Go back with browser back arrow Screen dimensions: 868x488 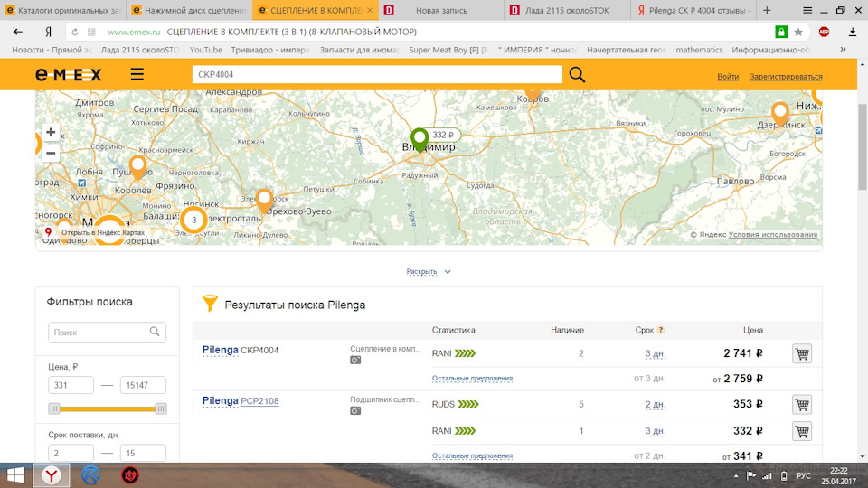point(18,33)
